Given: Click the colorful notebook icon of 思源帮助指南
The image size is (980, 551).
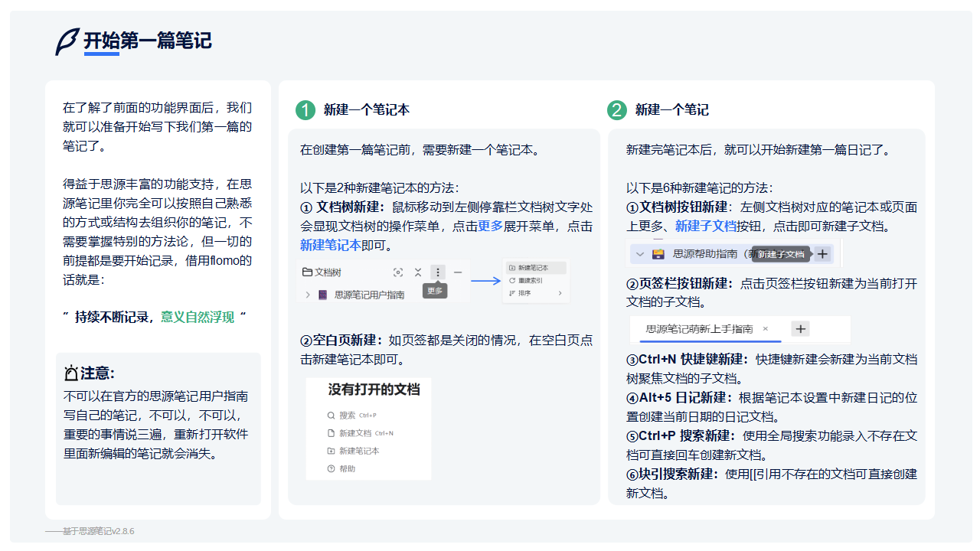Looking at the screenshot, I should (658, 254).
